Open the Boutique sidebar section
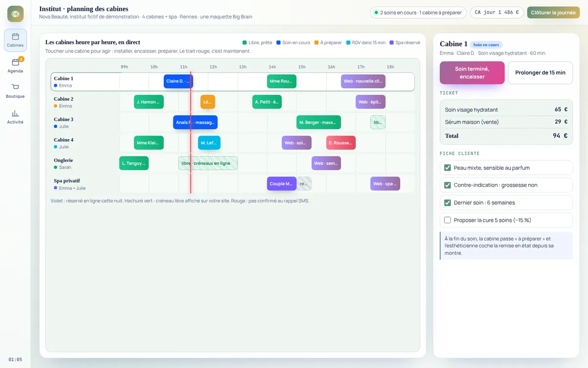 pyautogui.click(x=15, y=91)
